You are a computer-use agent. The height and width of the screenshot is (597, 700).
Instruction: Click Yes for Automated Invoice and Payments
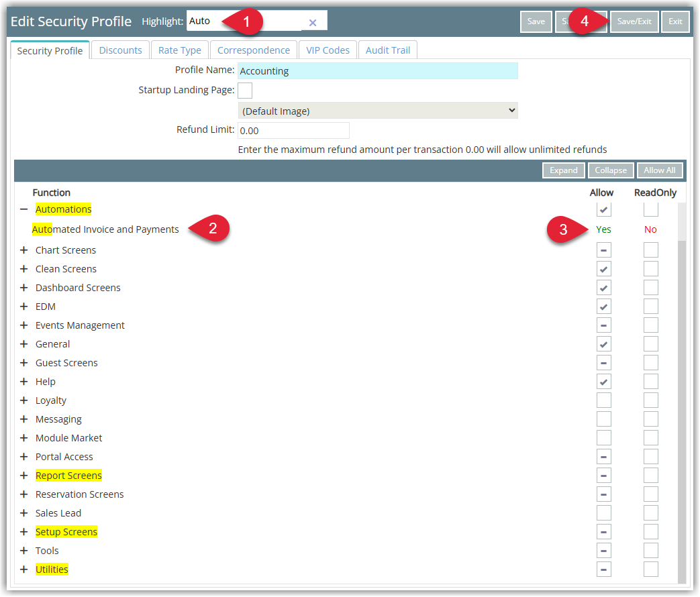point(603,229)
